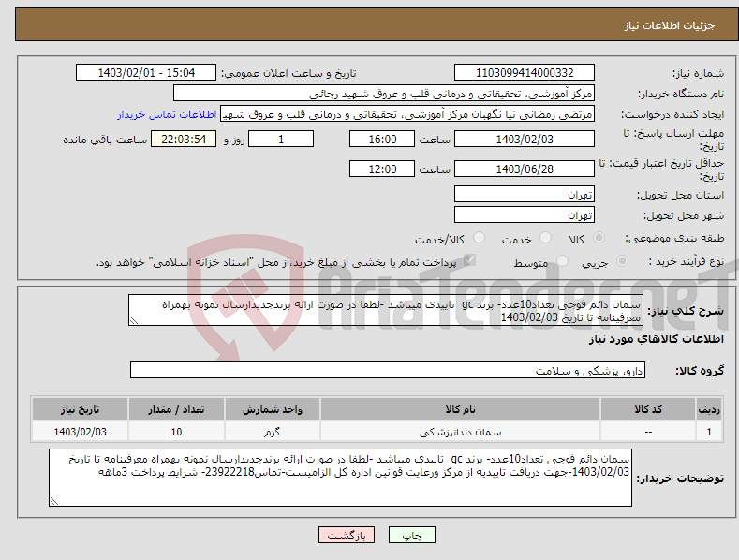This screenshot has height=560, width=739.
Task: Click the نوع فرآیند خرید label
Action: (686, 261)
